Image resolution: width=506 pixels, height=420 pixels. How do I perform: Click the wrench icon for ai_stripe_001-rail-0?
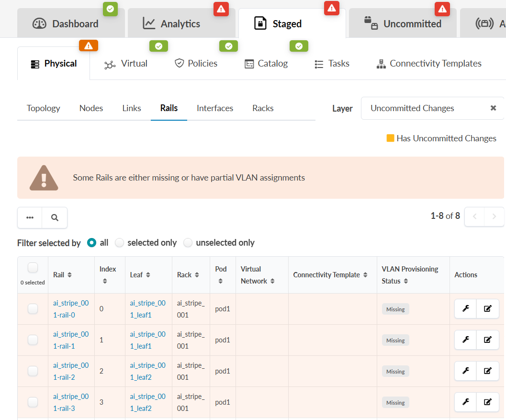[x=465, y=308]
